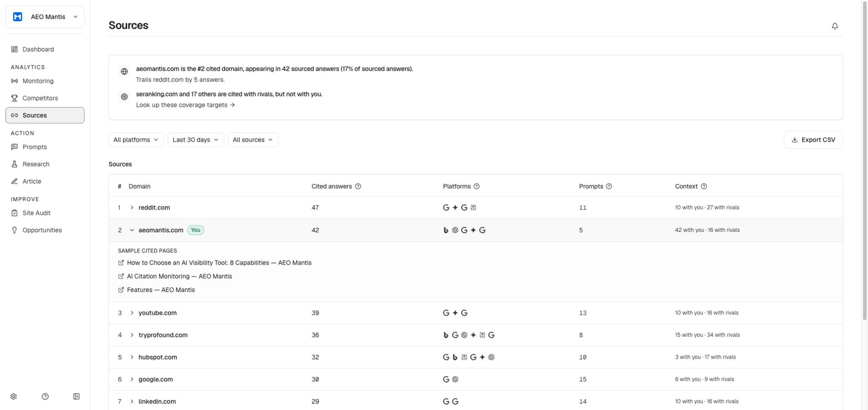Click Gemini sparkle icon in youtube.com row
Viewport: 868px width, 410px height.
coord(455,313)
